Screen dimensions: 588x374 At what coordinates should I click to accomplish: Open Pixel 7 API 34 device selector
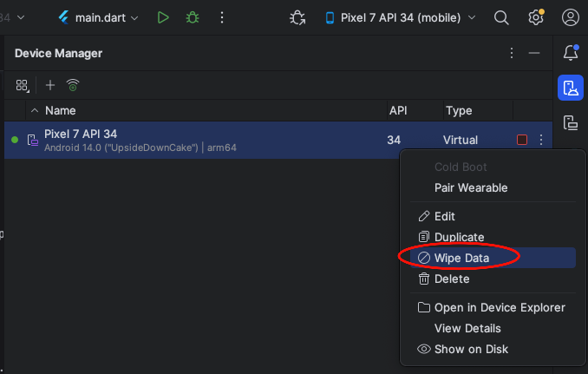tap(400, 17)
